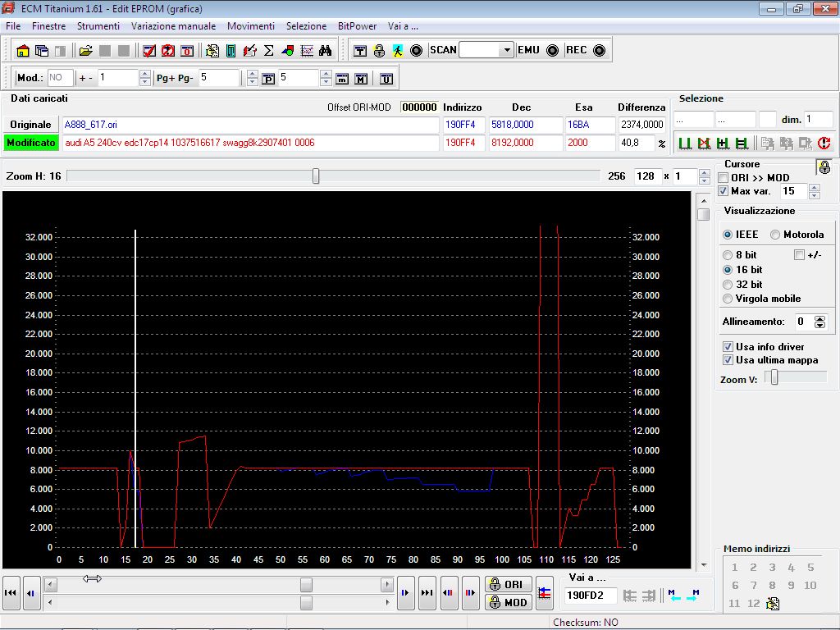This screenshot has width=840, height=630.
Task: Click the binoculars search icon
Action: click(x=325, y=51)
